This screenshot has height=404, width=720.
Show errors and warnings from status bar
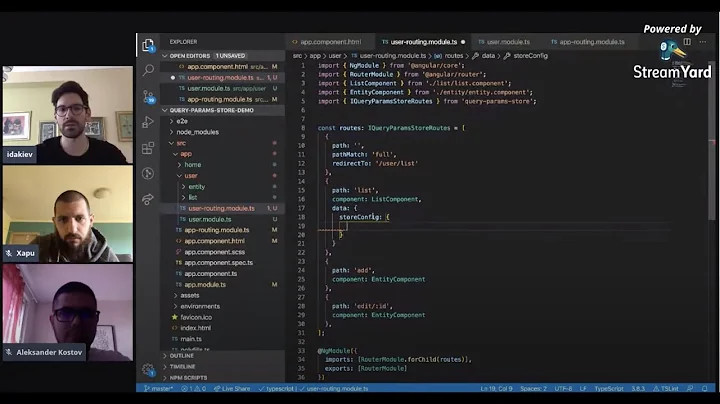coord(193,388)
